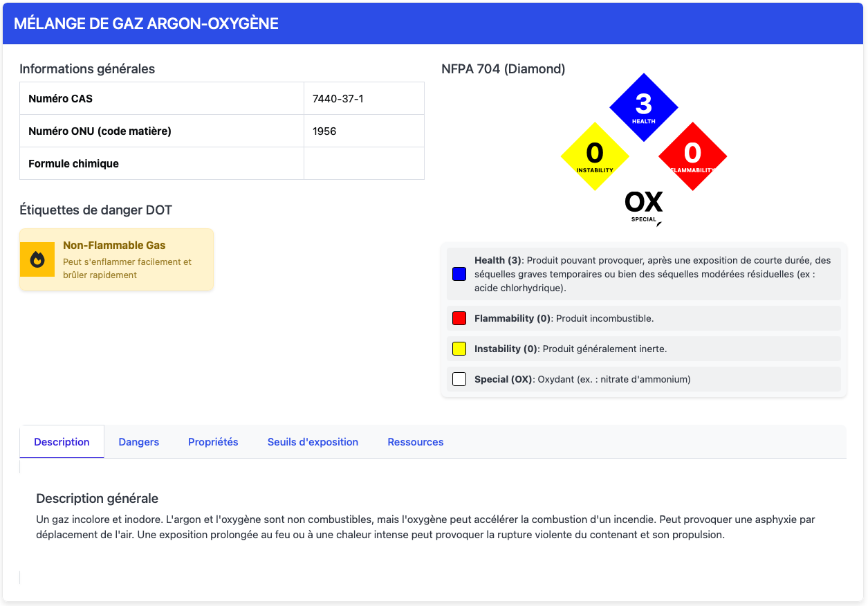Click the red Flammability legend swatch

point(459,318)
